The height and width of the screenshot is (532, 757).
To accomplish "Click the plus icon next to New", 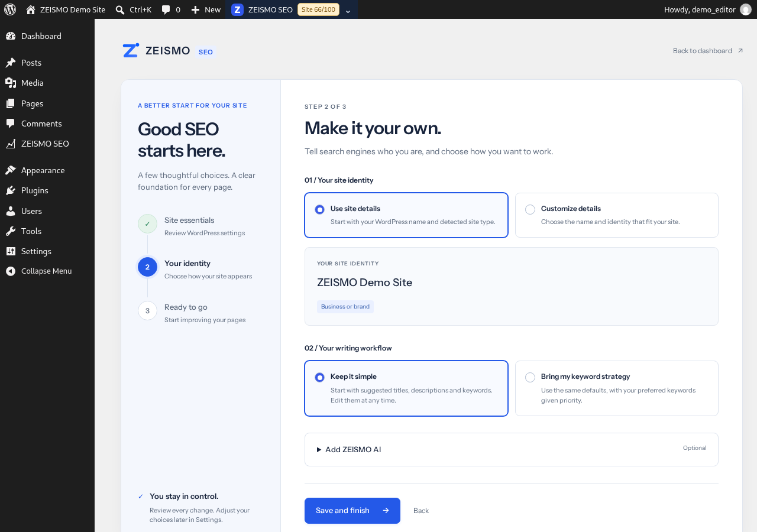I will click(195, 9).
